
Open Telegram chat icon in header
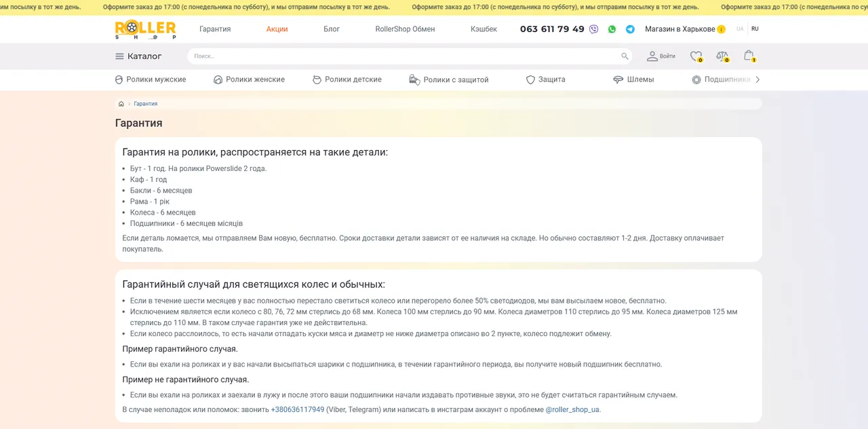(630, 29)
